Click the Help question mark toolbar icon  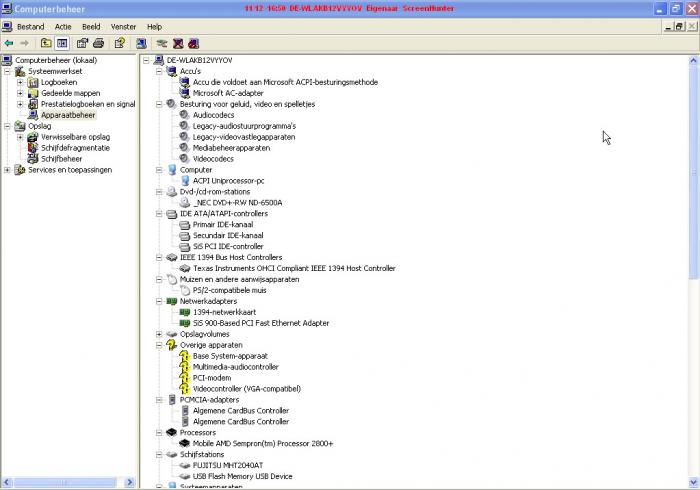[120, 43]
